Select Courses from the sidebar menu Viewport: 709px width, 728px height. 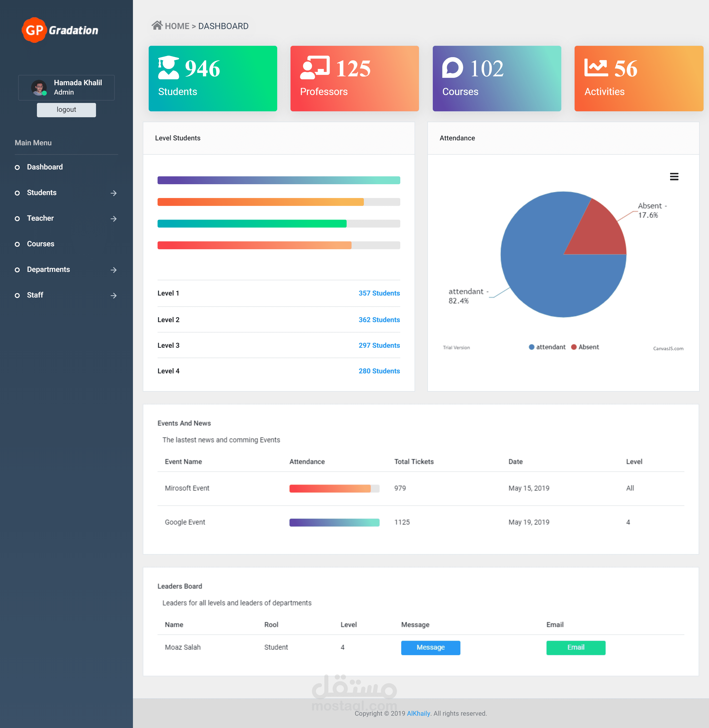[41, 244]
